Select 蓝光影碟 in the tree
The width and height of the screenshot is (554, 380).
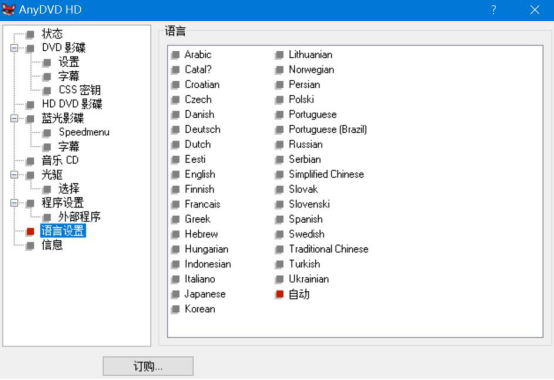coord(63,118)
